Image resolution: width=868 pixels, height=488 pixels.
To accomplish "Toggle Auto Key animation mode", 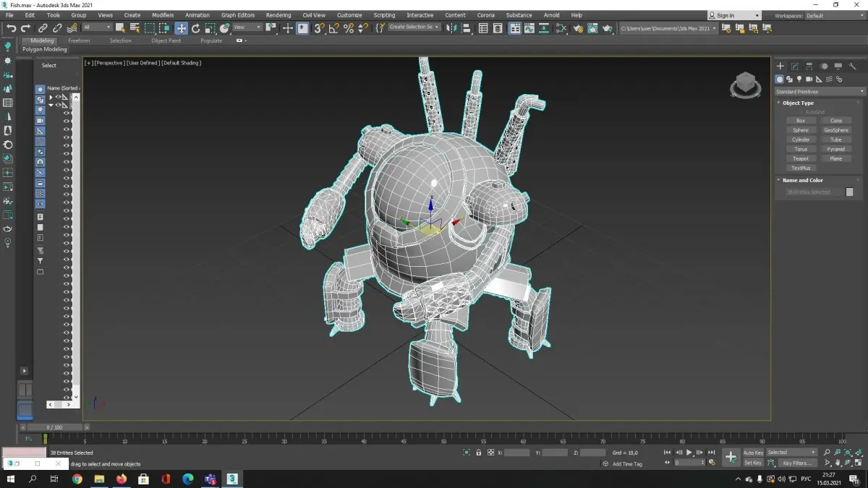I will click(x=753, y=453).
